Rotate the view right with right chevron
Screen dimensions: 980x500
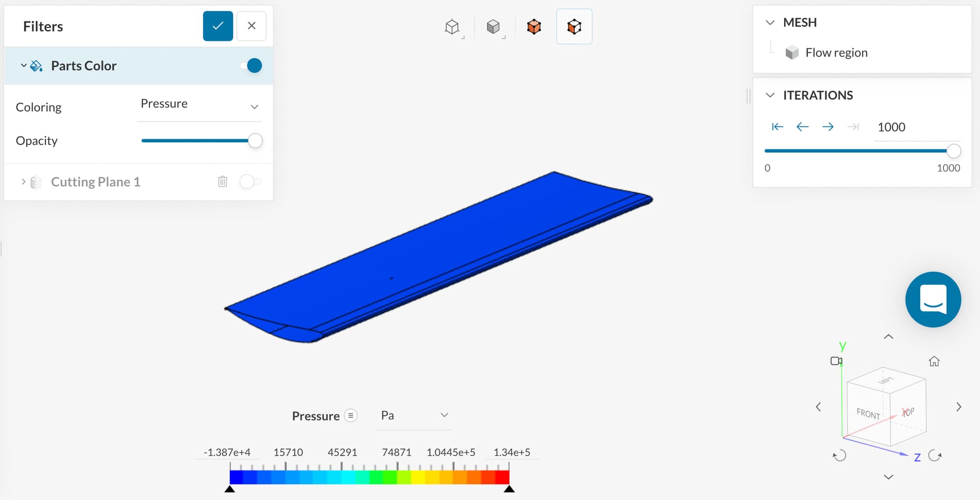click(x=959, y=407)
